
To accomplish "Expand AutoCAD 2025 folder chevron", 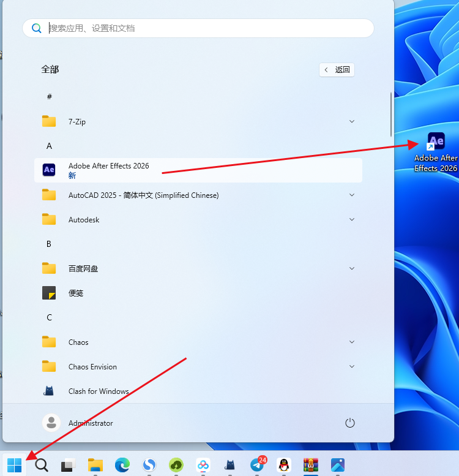I will click(352, 195).
